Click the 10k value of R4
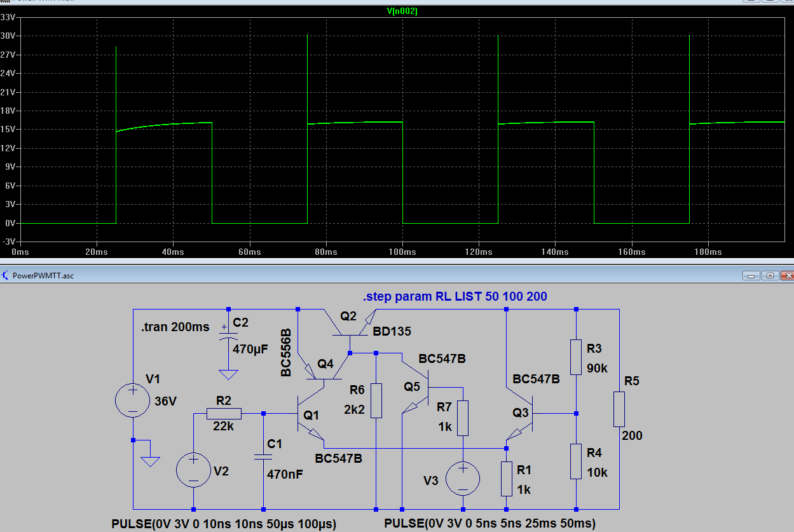 pos(597,472)
